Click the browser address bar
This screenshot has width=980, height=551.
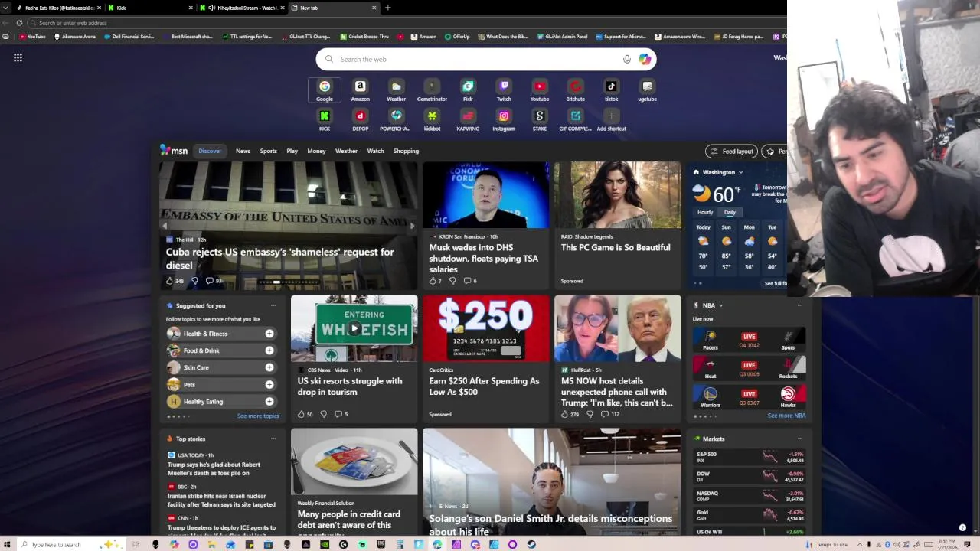(406, 23)
